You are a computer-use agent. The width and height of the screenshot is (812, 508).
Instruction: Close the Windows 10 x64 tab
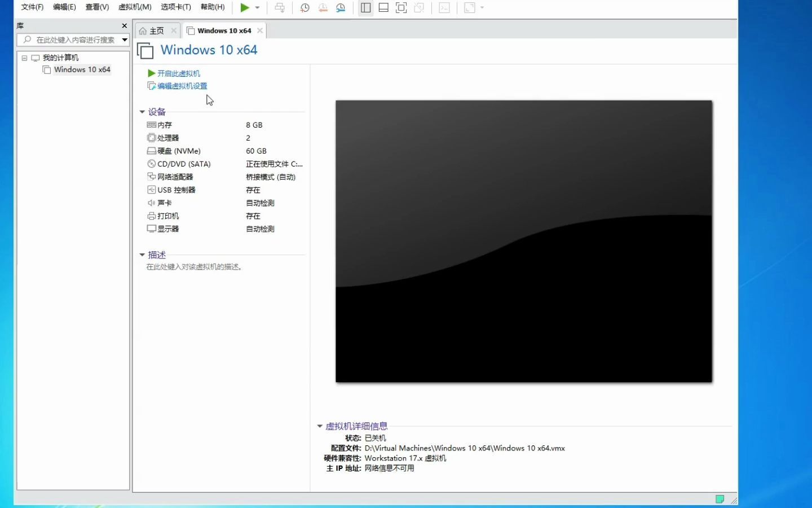[260, 30]
